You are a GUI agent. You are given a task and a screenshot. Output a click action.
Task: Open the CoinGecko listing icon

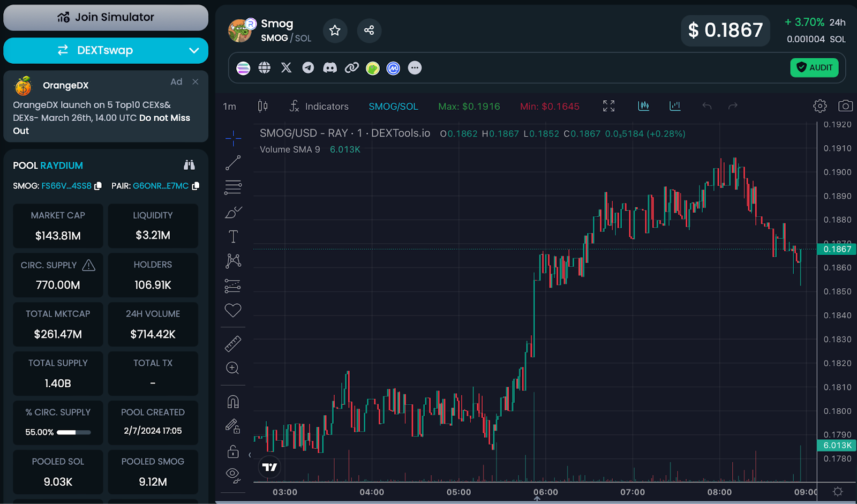tap(373, 68)
